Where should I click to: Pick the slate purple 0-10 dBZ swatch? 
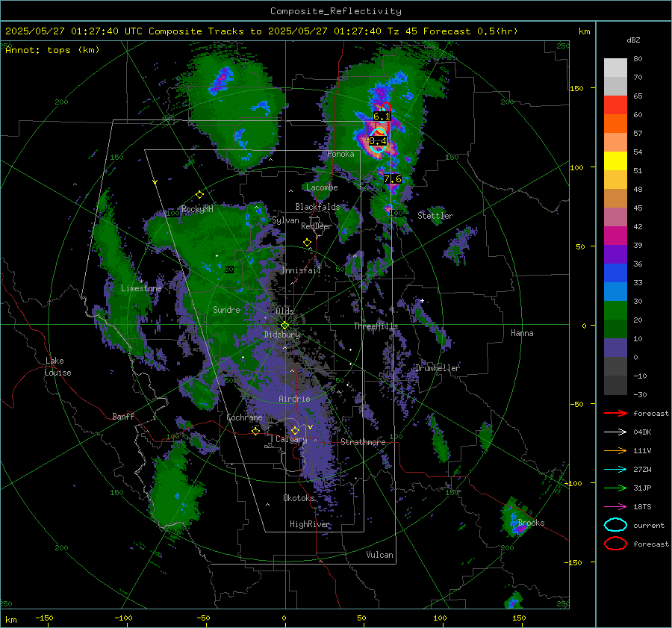(615, 348)
